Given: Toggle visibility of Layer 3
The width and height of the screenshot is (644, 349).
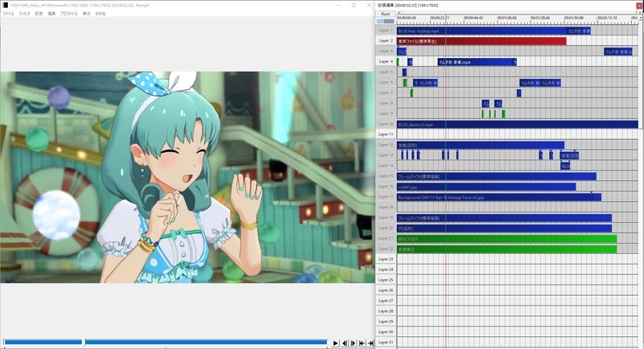Looking at the screenshot, I should tap(386, 51).
